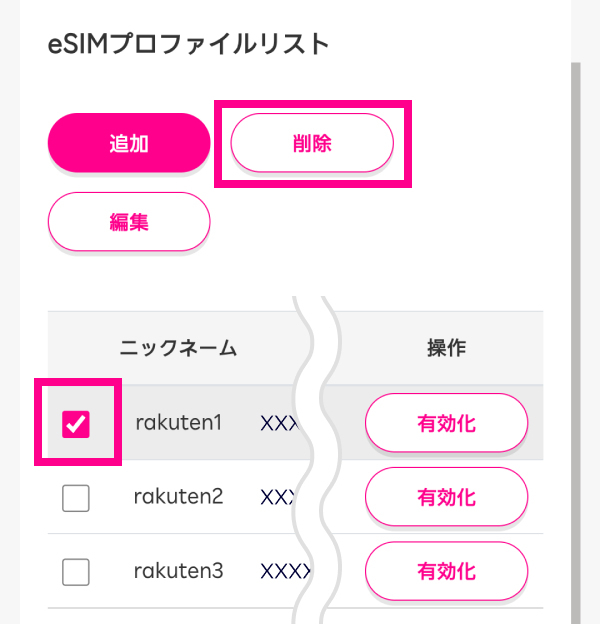The width and height of the screenshot is (600, 624).
Task: Click the 追加 (Add) button
Action: tap(129, 143)
